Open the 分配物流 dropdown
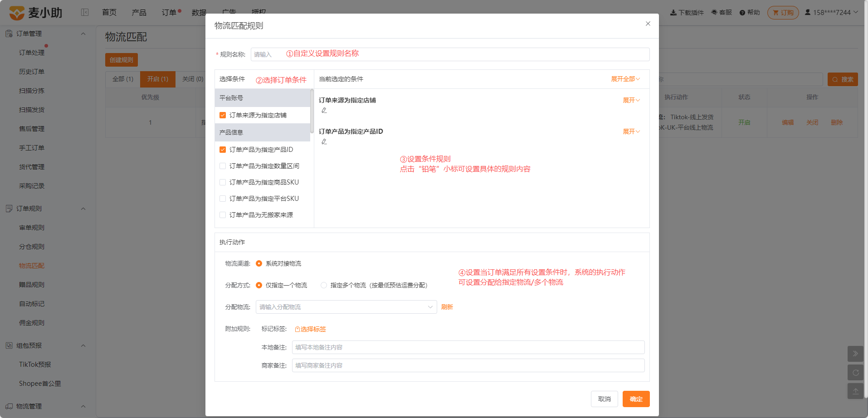 [346, 307]
